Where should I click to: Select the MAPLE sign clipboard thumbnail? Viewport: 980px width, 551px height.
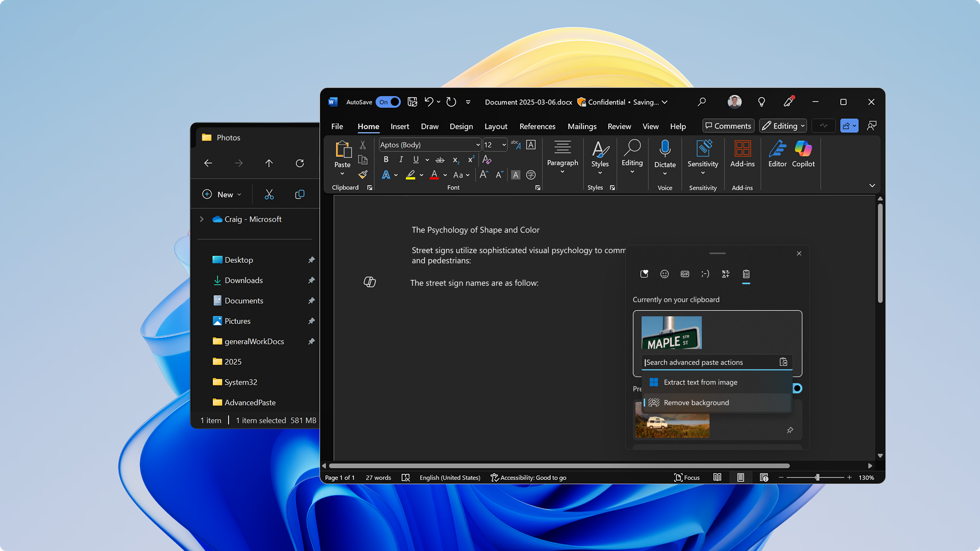(671, 333)
